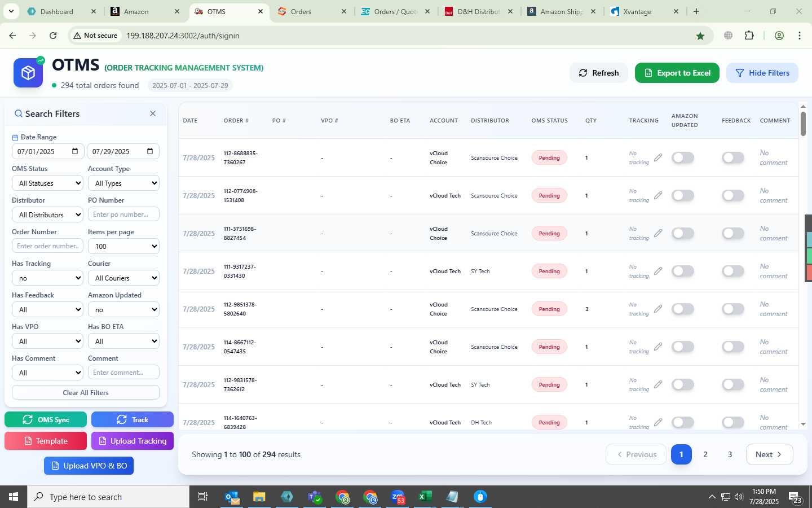The image size is (812, 508).
Task: Focus the PO Number input field
Action: tap(123, 214)
